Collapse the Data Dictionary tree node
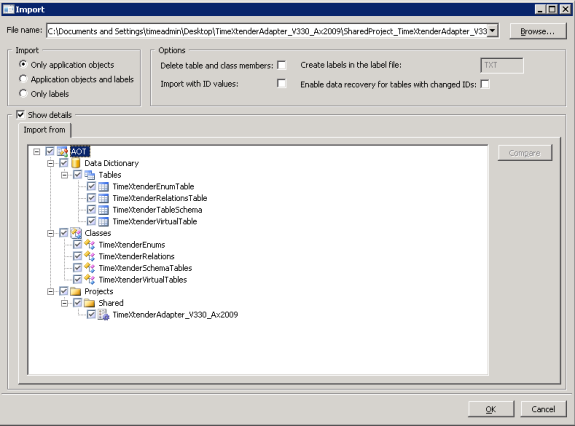The height and width of the screenshot is (426, 575). click(x=50, y=163)
